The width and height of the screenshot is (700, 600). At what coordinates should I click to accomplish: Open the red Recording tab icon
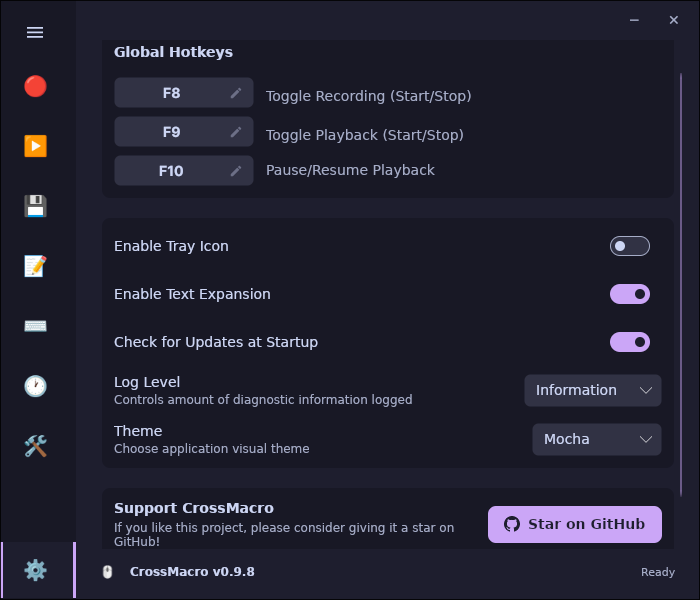tap(35, 86)
